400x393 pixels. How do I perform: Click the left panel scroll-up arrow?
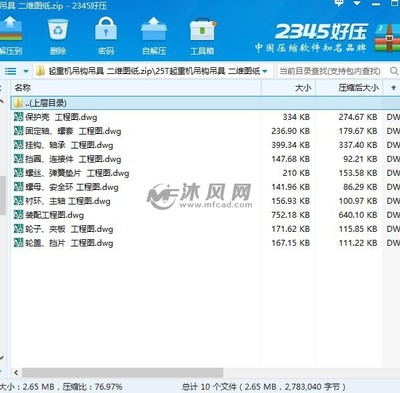click(2, 101)
